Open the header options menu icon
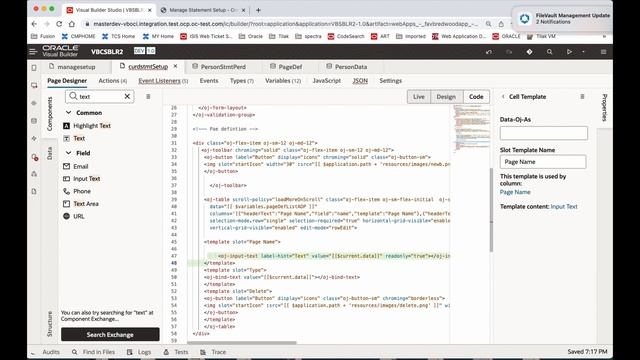Image resolution: width=640 pixels, height=360 pixels. (603, 52)
